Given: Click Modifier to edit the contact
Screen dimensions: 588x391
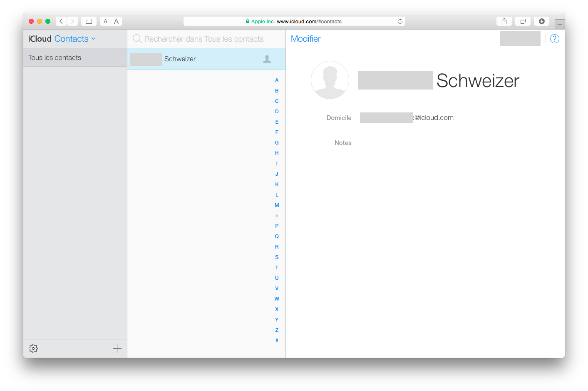Looking at the screenshot, I should coord(305,39).
